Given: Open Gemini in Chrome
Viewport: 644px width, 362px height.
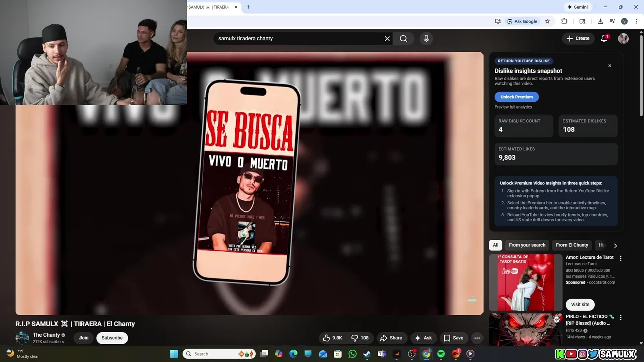Looking at the screenshot, I should pos(577,7).
